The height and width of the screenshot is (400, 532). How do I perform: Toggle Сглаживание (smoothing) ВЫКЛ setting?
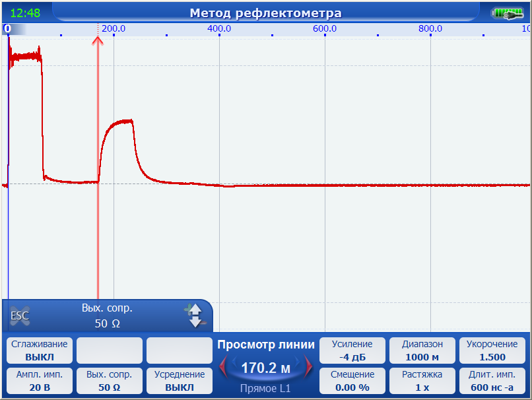point(39,350)
